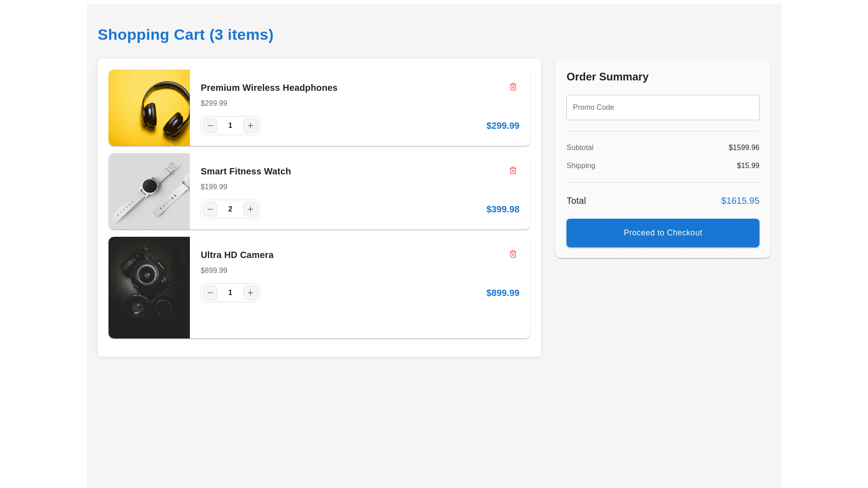
Task: Open Smart Fitness Watch product name
Action: 245,171
